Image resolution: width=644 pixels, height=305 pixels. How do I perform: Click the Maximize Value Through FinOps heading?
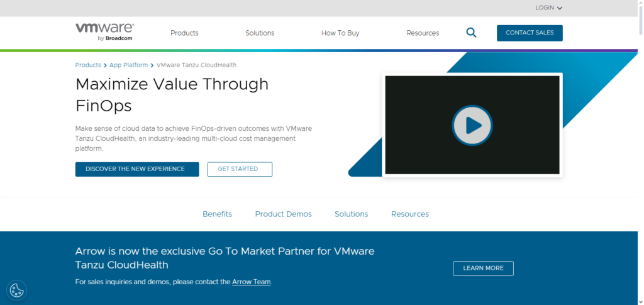[x=172, y=95]
